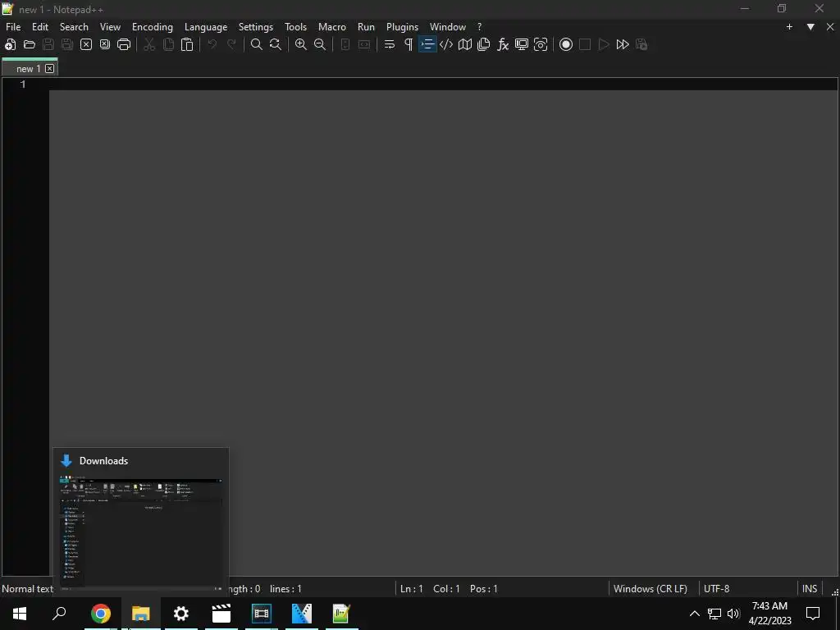Click Windows (CR LF) in status bar
Viewport: 840px width, 630px height.
click(x=650, y=589)
